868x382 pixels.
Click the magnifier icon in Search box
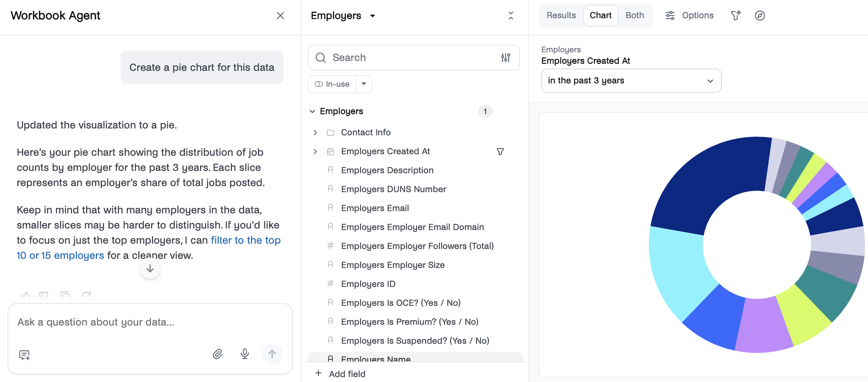[x=321, y=58]
